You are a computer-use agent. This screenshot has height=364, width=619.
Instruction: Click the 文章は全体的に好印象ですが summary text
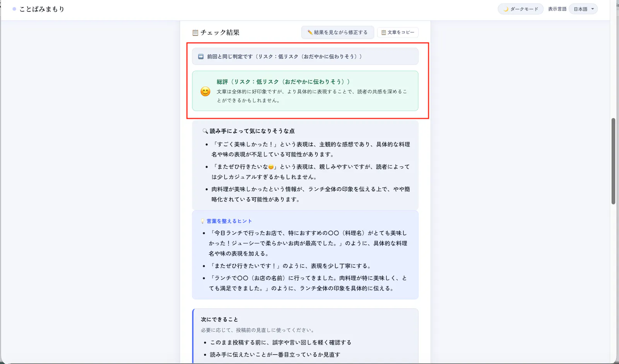pyautogui.click(x=312, y=96)
